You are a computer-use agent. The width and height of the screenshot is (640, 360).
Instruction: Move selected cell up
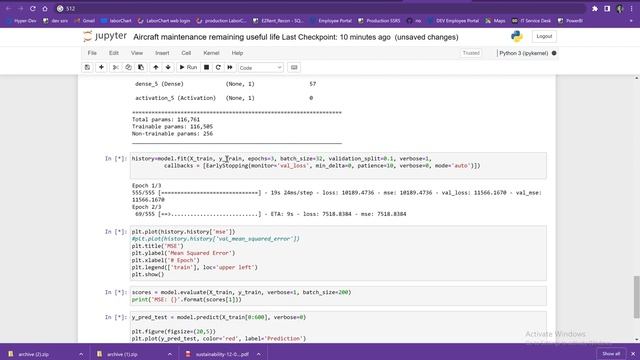(156, 67)
